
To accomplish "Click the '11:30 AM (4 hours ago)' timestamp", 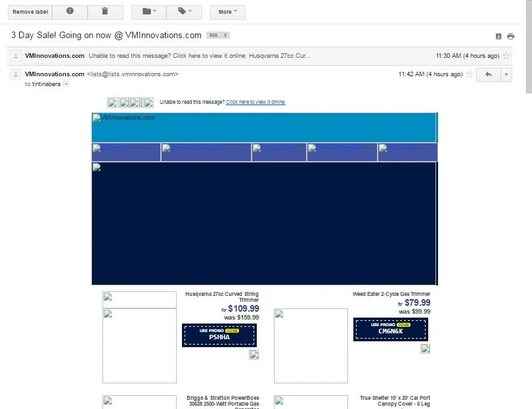I will coord(468,56).
